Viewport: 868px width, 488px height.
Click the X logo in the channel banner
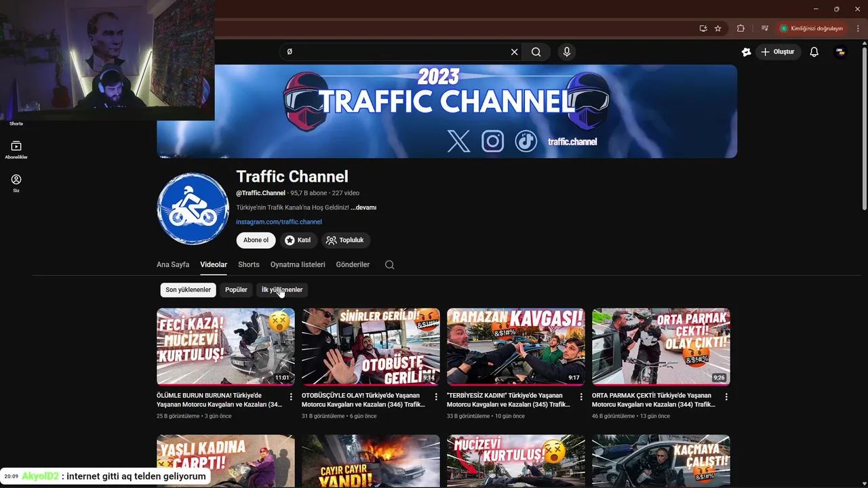point(458,141)
